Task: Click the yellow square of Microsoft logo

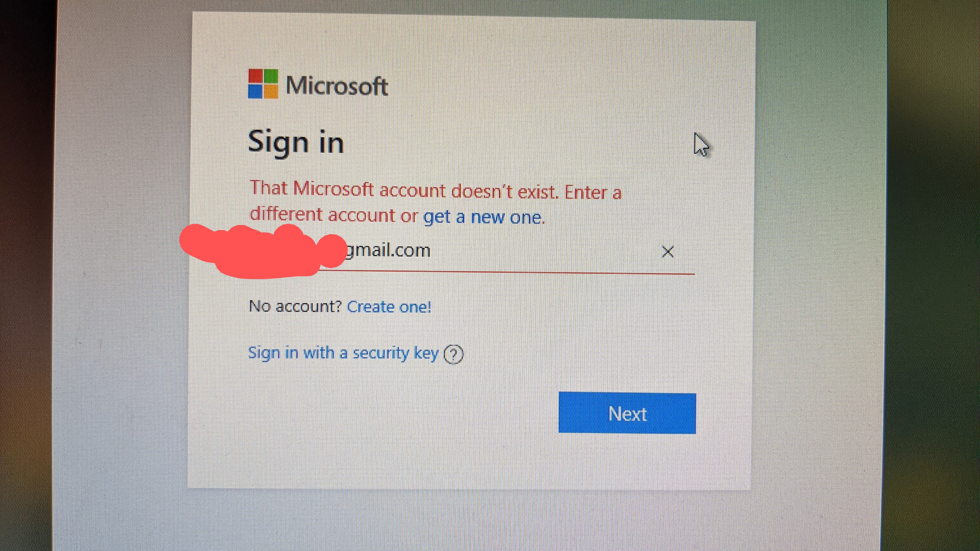Action: 271,92
